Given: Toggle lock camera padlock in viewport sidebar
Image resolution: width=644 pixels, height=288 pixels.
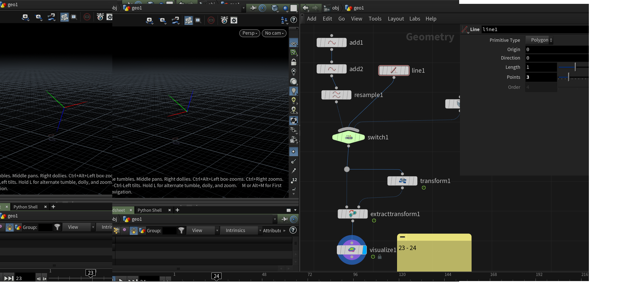Looking at the screenshot, I should click(294, 62).
